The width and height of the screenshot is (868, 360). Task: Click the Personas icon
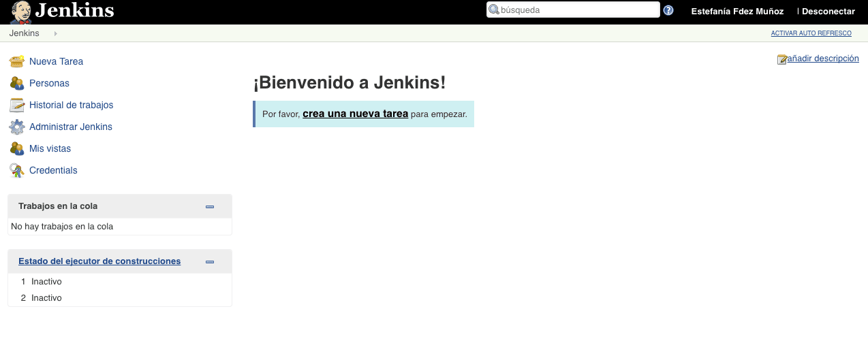pos(17,83)
